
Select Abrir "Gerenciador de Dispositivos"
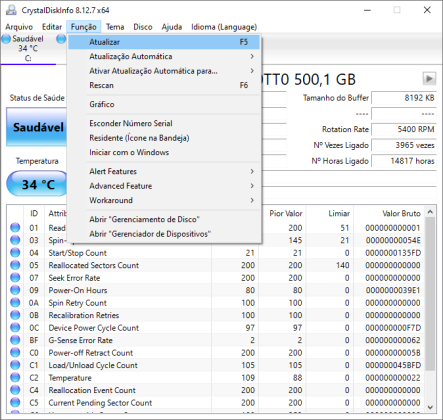[164, 234]
